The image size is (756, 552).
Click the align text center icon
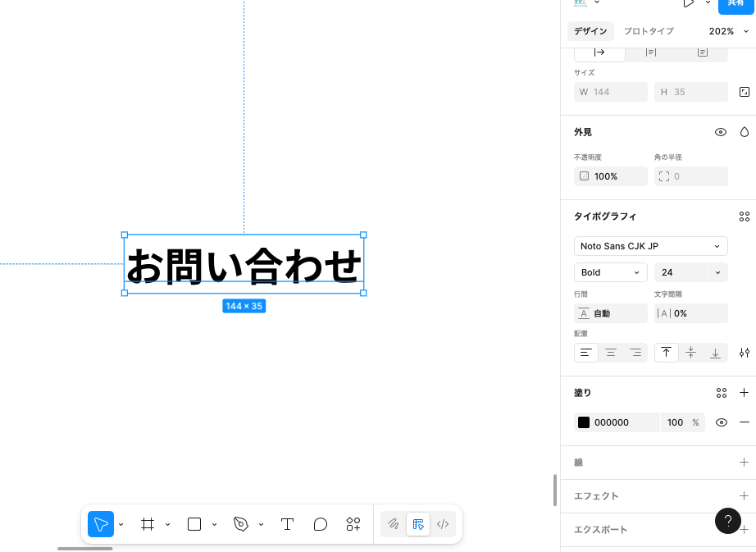611,353
